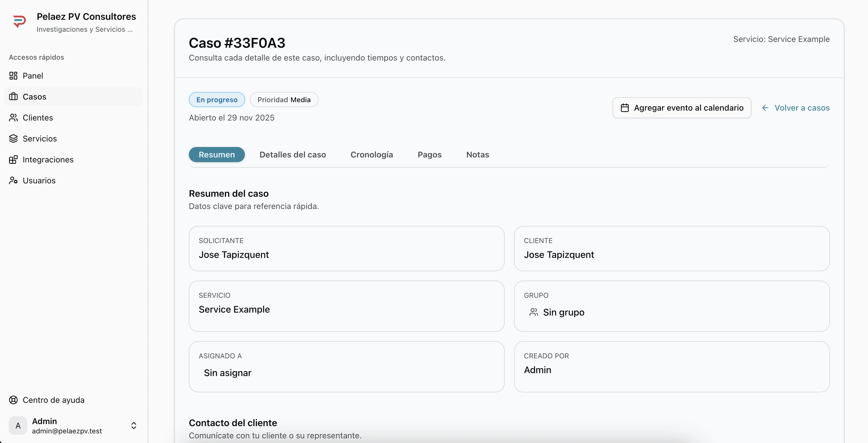
Task: Click the Panel dashboard icon in sidebar
Action: (x=13, y=76)
